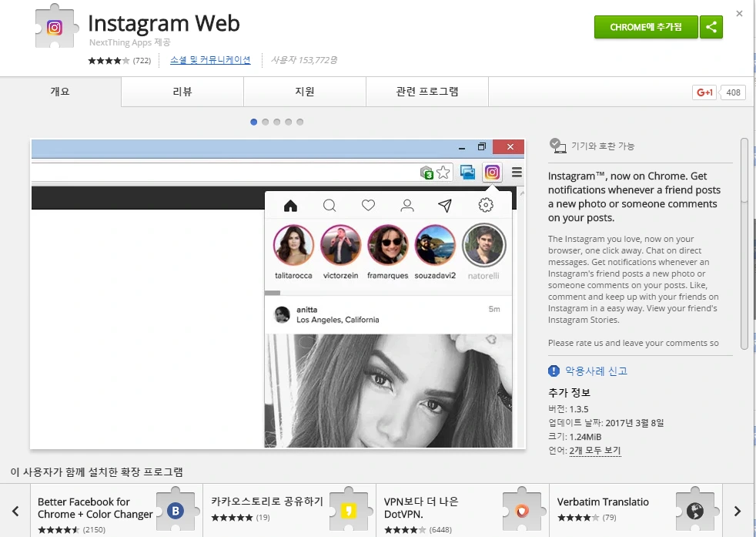The width and height of the screenshot is (756, 537).
Task: Click the 408 count bubble
Action: coord(733,92)
